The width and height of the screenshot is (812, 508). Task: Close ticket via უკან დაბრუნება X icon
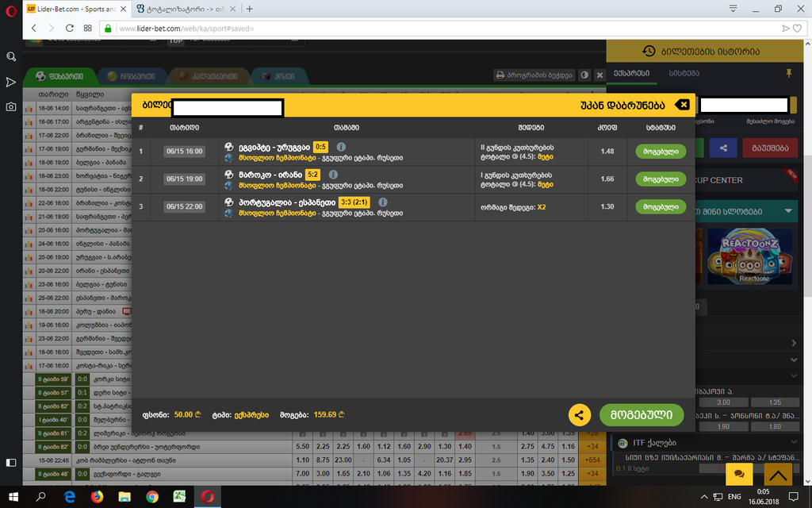click(682, 105)
